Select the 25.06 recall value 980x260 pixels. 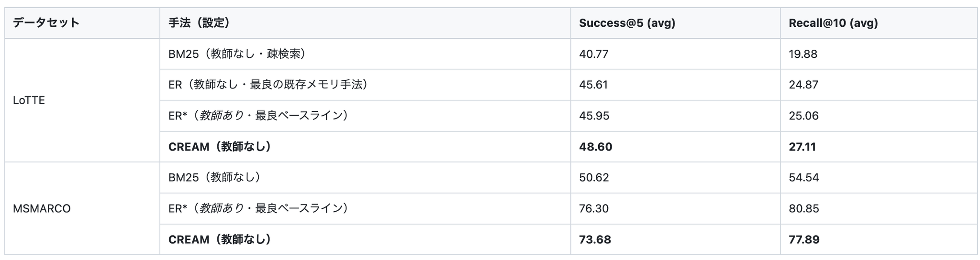pos(803,116)
